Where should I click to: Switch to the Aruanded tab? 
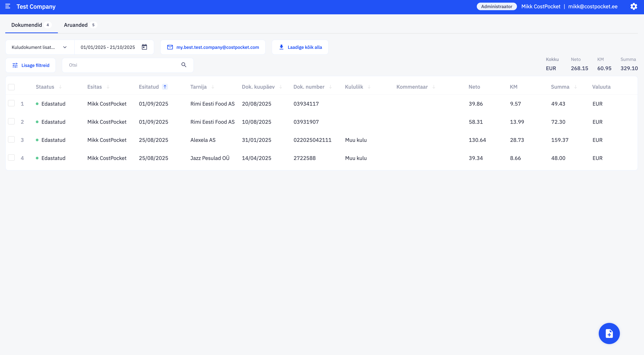coord(76,25)
